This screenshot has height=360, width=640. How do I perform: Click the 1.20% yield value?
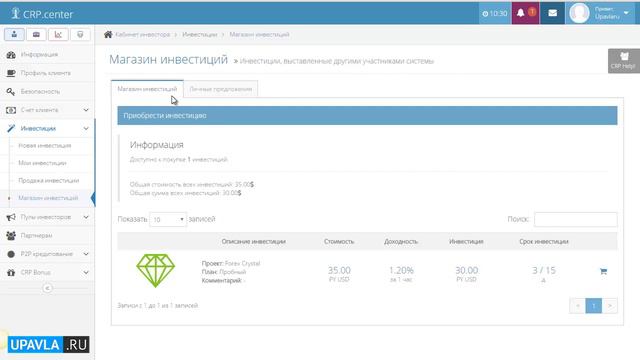pos(401,270)
